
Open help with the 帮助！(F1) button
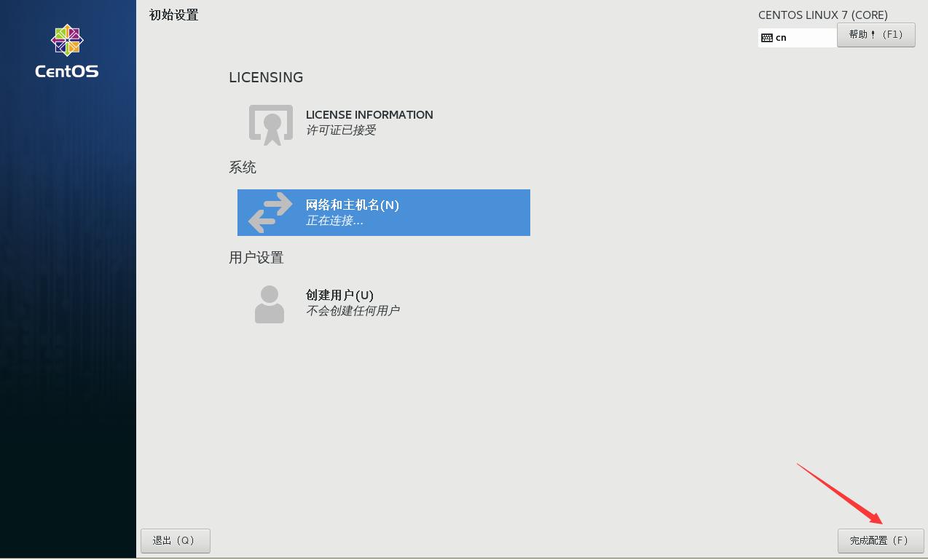tap(876, 34)
